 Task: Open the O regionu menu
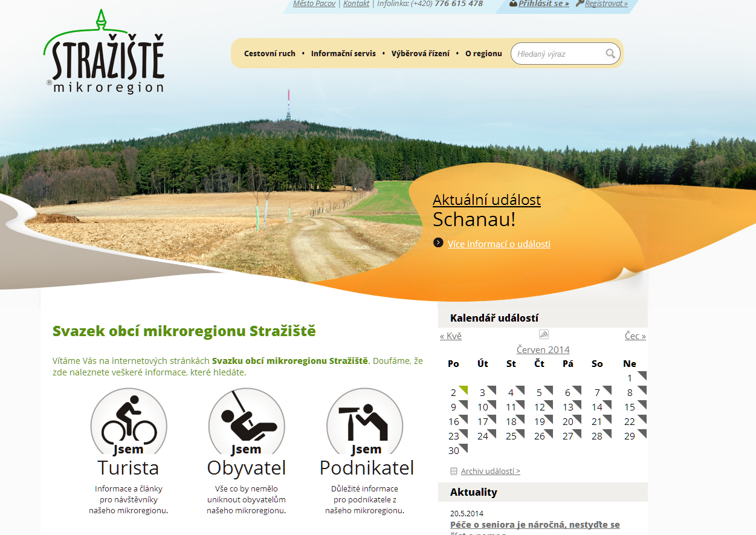point(483,53)
